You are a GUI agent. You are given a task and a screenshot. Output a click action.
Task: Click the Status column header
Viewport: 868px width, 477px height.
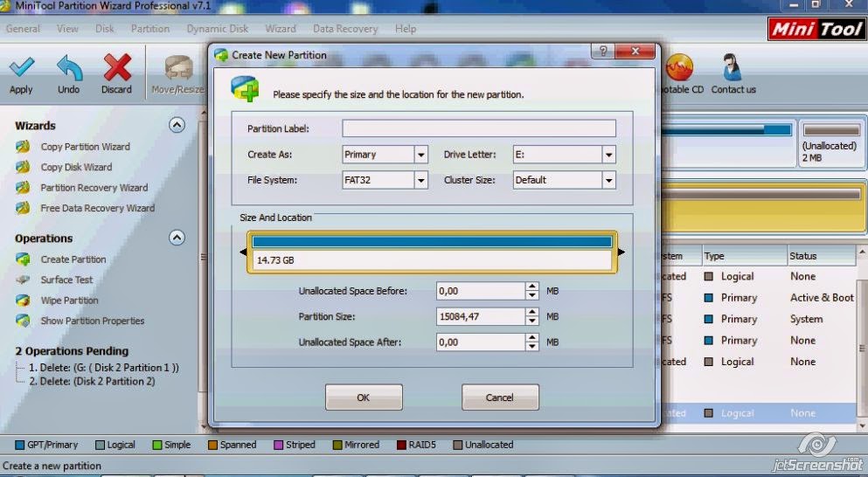tap(822, 256)
